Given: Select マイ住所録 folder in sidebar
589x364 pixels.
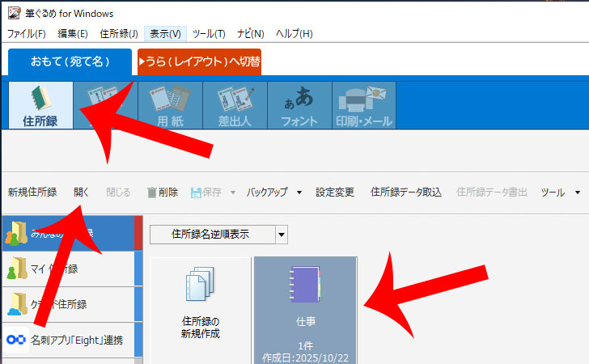Looking at the screenshot, I should [x=69, y=268].
